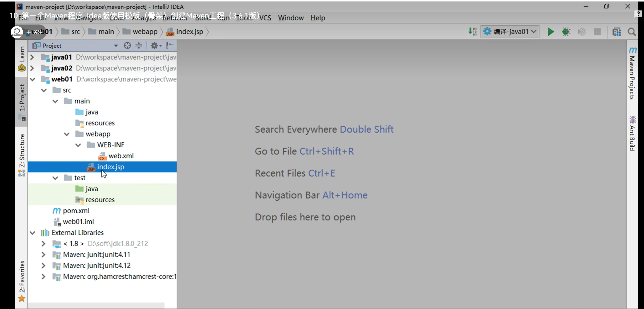Open the Project Structure icon
Screen dimensions: 644x309
(616, 32)
